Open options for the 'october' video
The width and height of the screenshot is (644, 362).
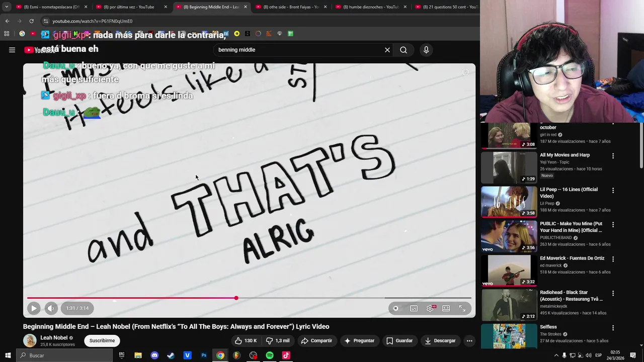click(x=613, y=124)
